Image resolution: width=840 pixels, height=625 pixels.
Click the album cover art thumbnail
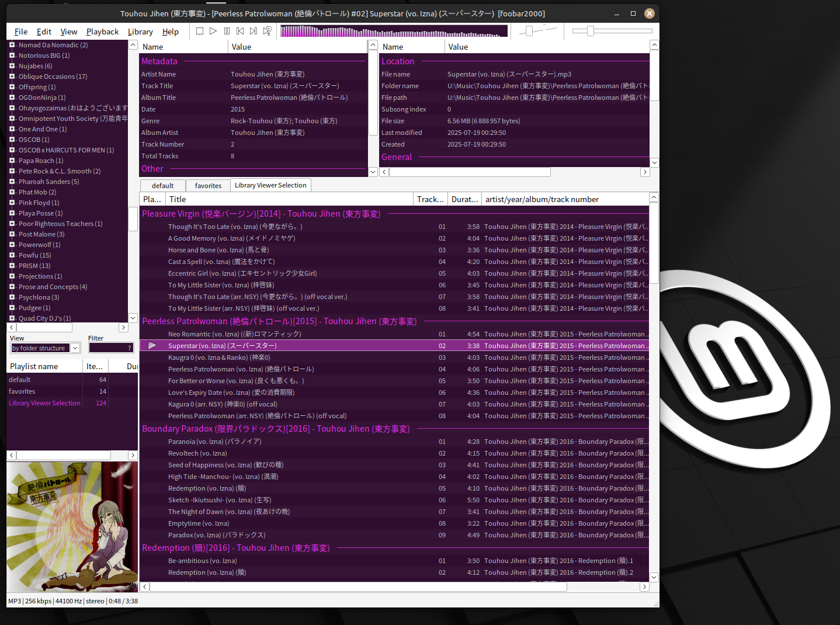click(x=72, y=527)
